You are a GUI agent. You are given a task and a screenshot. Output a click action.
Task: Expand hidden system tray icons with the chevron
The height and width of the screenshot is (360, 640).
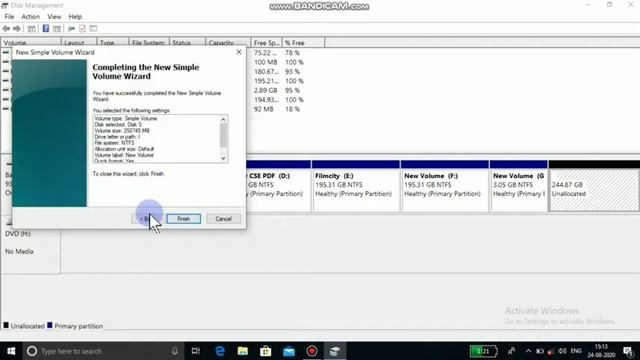pyautogui.click(x=528, y=351)
